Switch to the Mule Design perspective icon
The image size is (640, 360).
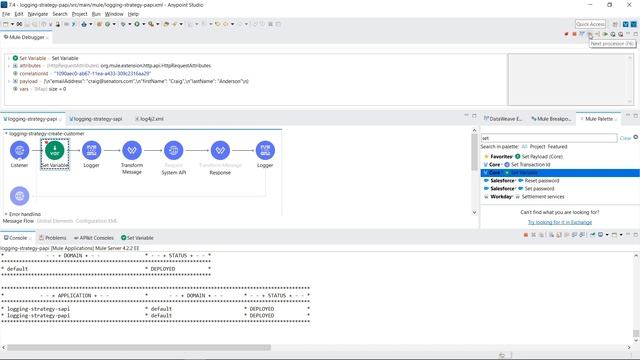pos(625,24)
